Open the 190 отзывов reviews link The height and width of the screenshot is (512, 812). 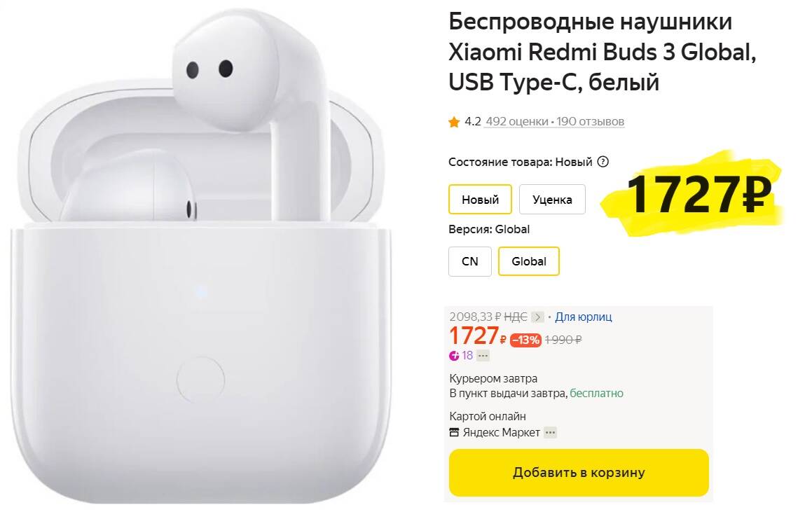(x=591, y=122)
